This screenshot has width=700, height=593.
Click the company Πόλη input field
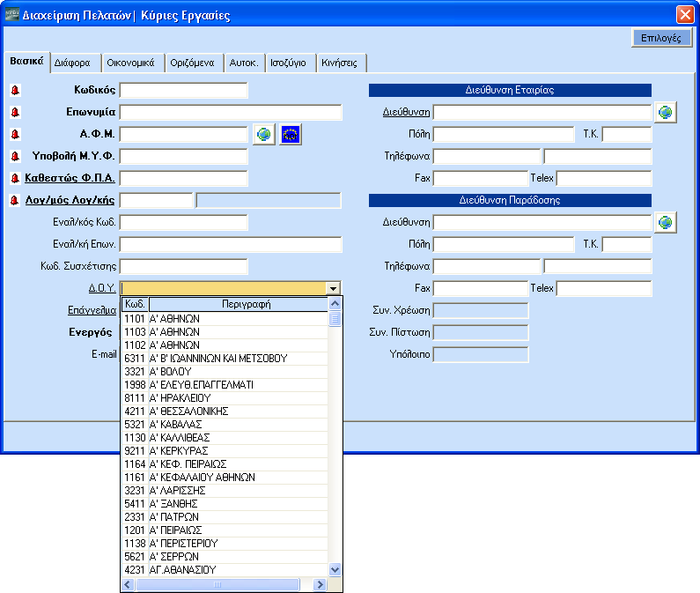tap(504, 134)
